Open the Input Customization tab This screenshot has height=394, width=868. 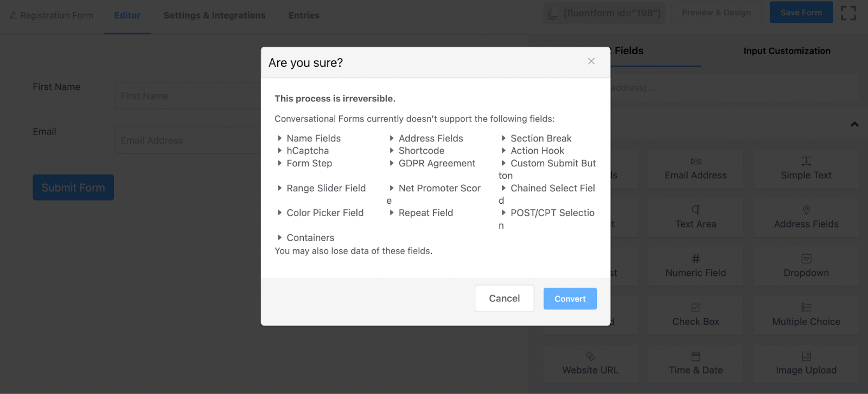coord(787,50)
